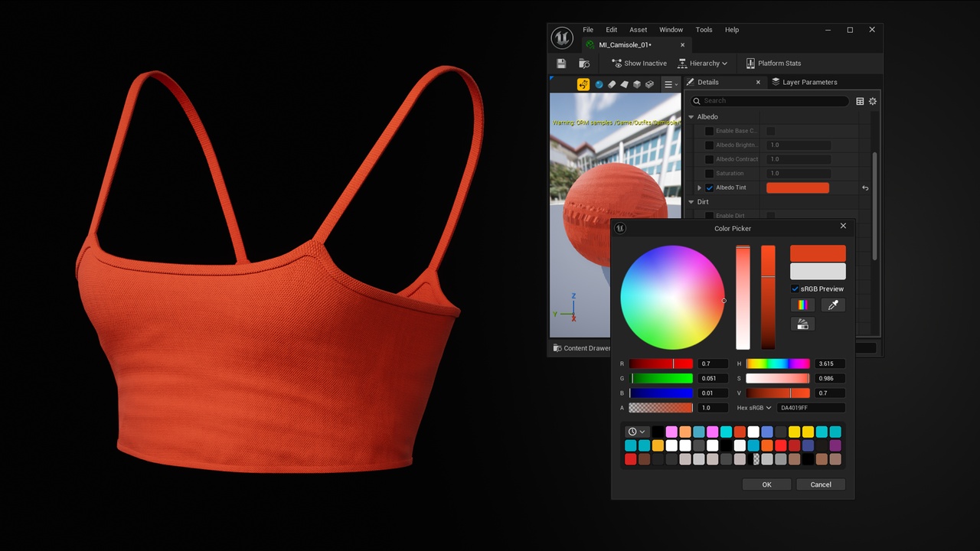Click the new color preview swatch
The width and height of the screenshot is (980, 551).
pos(818,253)
